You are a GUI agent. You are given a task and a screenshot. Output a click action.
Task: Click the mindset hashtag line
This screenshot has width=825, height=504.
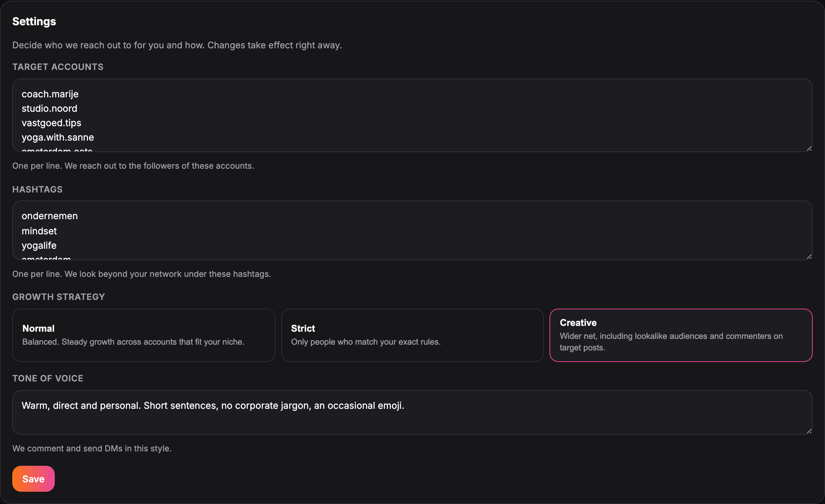39,231
